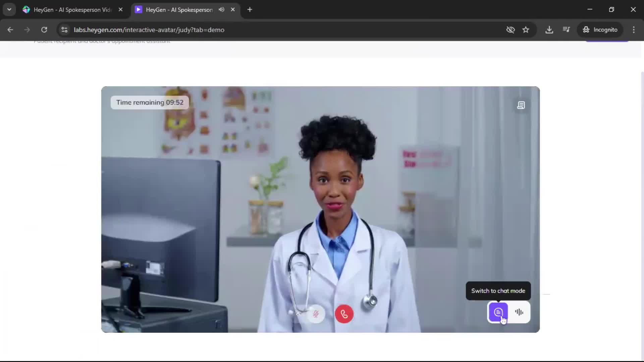
Task: Click the Time remaining countdown badge
Action: [x=150, y=103]
